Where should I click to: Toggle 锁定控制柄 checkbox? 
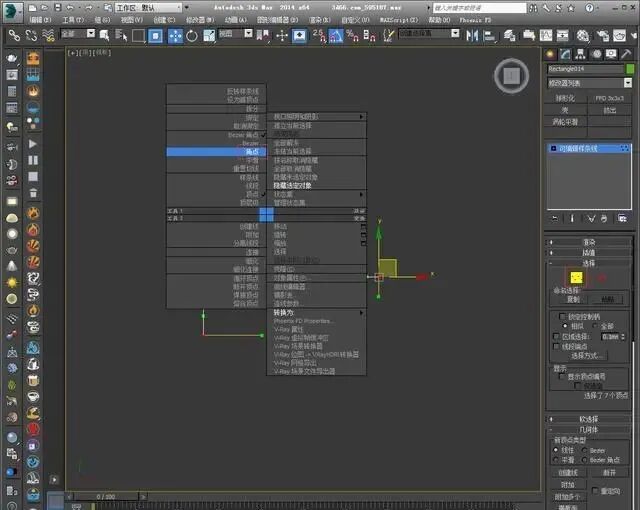pyautogui.click(x=562, y=317)
